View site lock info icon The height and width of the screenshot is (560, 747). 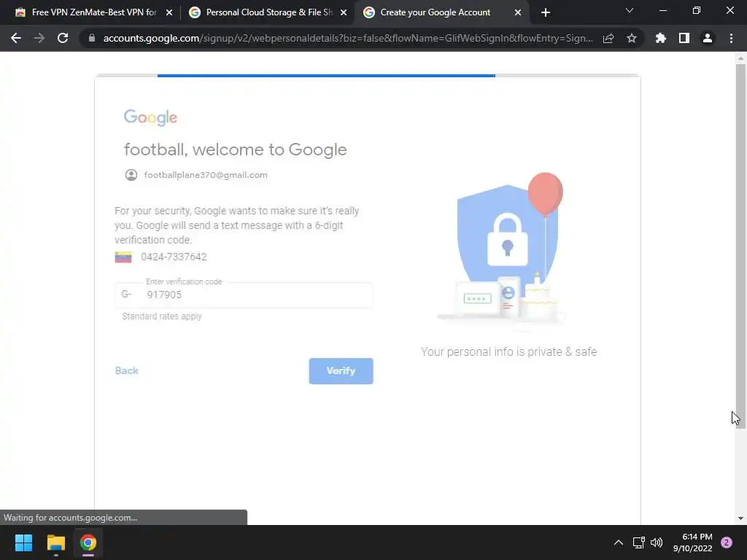coord(92,38)
